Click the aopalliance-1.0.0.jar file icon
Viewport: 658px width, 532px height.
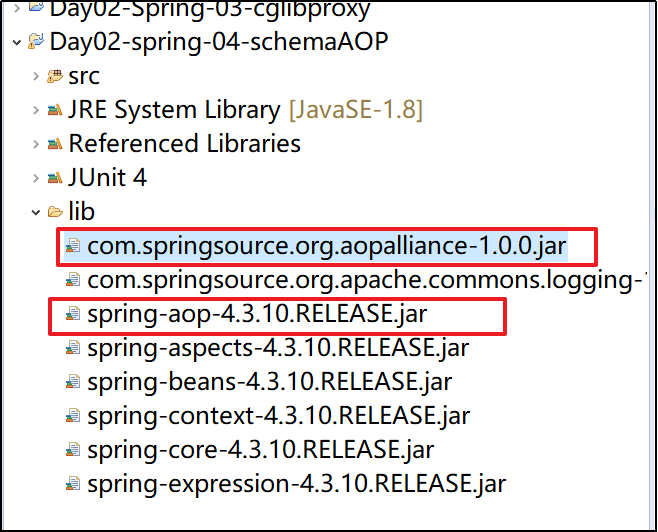click(x=73, y=246)
